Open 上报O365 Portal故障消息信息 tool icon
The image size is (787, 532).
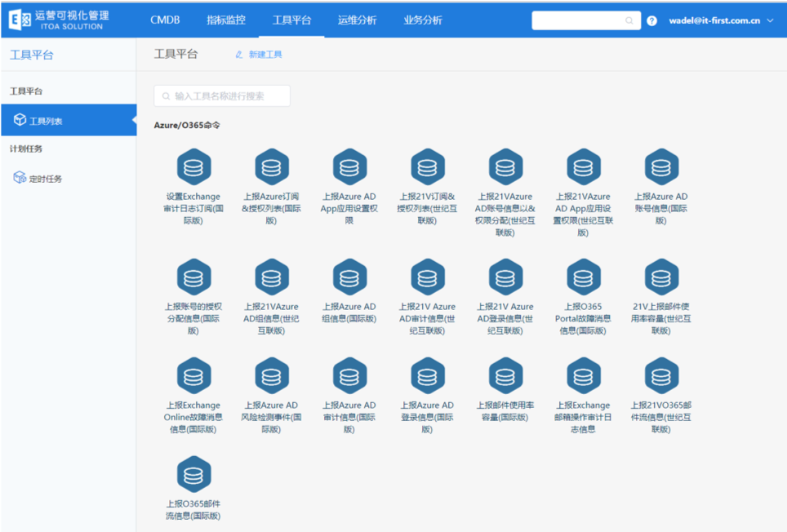click(583, 277)
